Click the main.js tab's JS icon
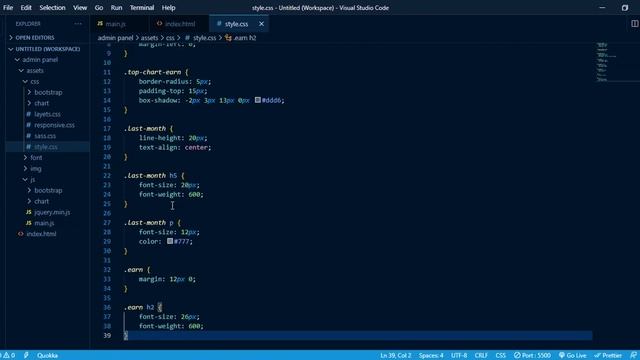Image resolution: width=640 pixels, height=360 pixels. point(100,23)
